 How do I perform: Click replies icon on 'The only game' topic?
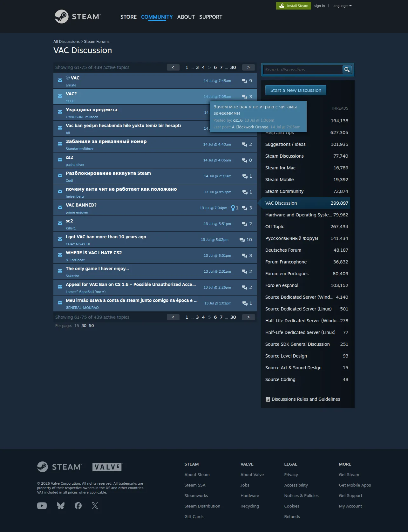[245, 271]
